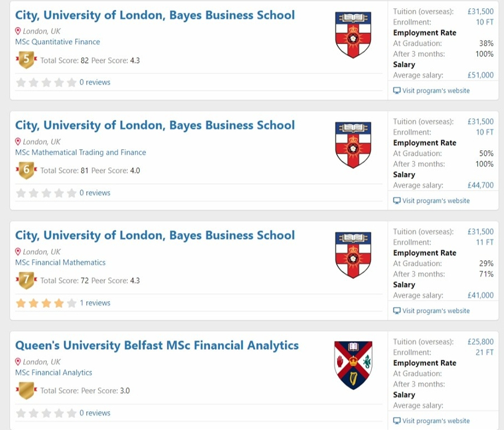The height and width of the screenshot is (430, 504).
Task: Visit program's website for Mathematical Trading and Finance
Action: pos(436,201)
